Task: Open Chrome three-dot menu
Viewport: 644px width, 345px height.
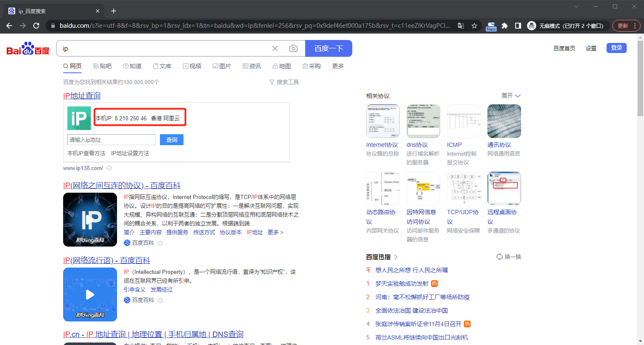Action: coord(635,26)
